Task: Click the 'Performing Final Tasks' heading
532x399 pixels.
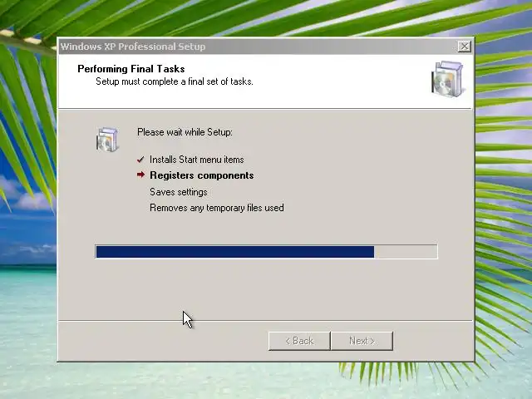Action: tap(131, 69)
